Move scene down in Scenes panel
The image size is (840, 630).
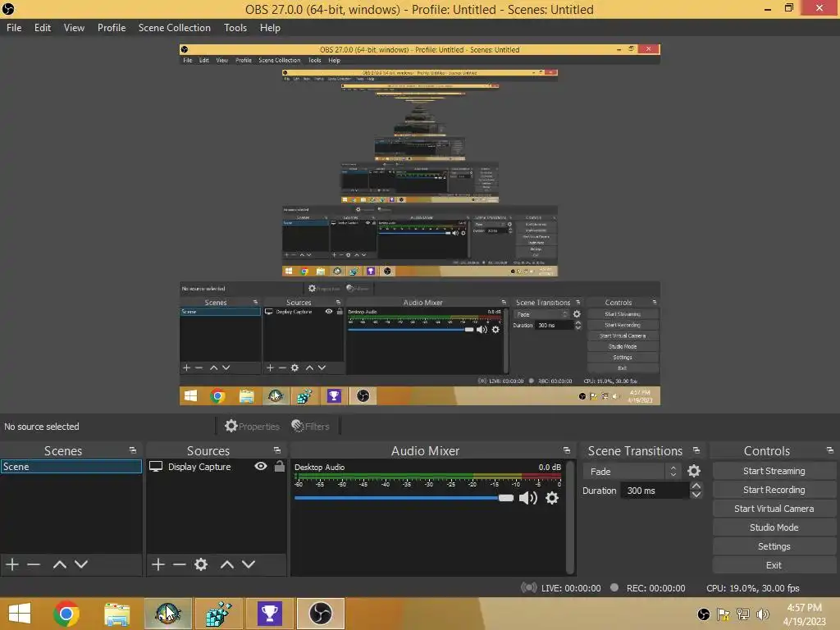tap(81, 564)
